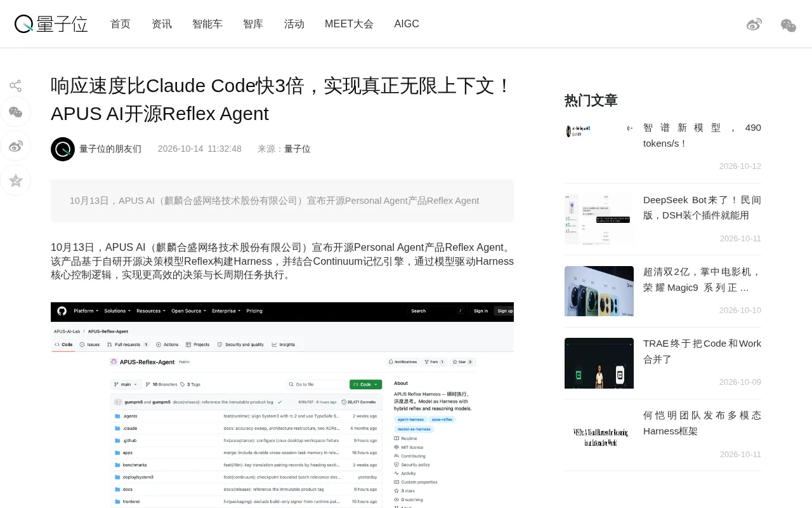Open the 量子位 logo homepage link
This screenshot has height=508, width=812.
pos(51,24)
